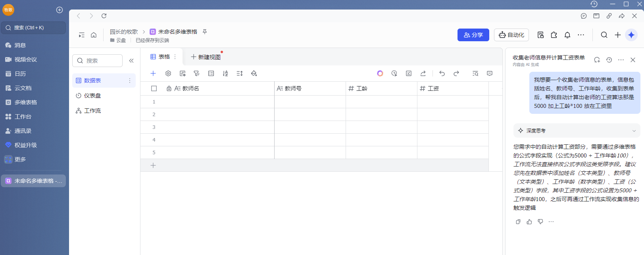Image resolution: width=644 pixels, height=255 pixels.
Task: Give thumbs down to the AI response
Action: pyautogui.click(x=540, y=222)
